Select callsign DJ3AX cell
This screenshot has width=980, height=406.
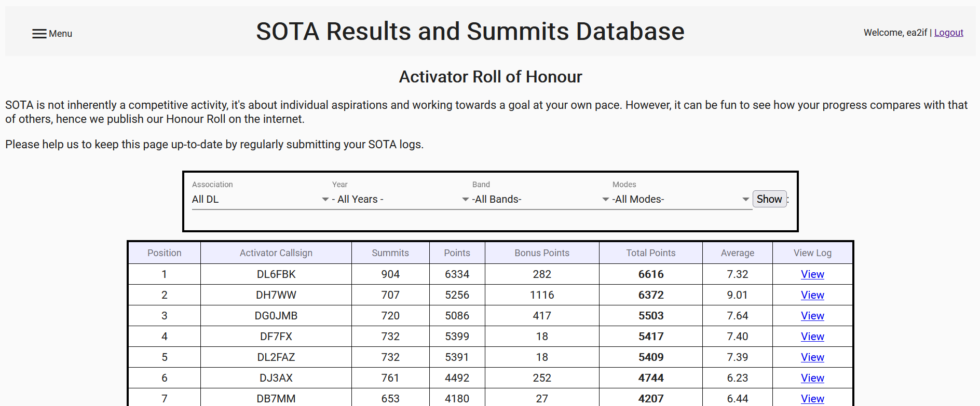point(276,378)
